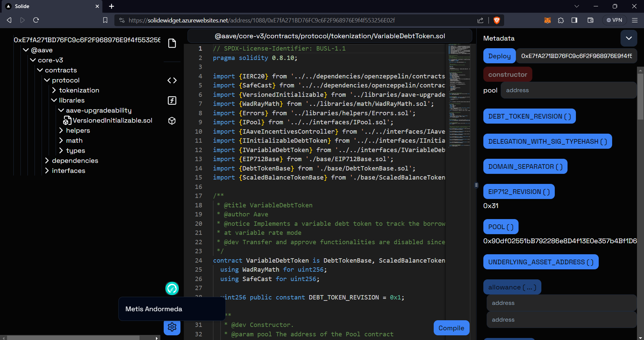Click the green circular chain icon
The width and height of the screenshot is (644, 340).
(x=172, y=288)
